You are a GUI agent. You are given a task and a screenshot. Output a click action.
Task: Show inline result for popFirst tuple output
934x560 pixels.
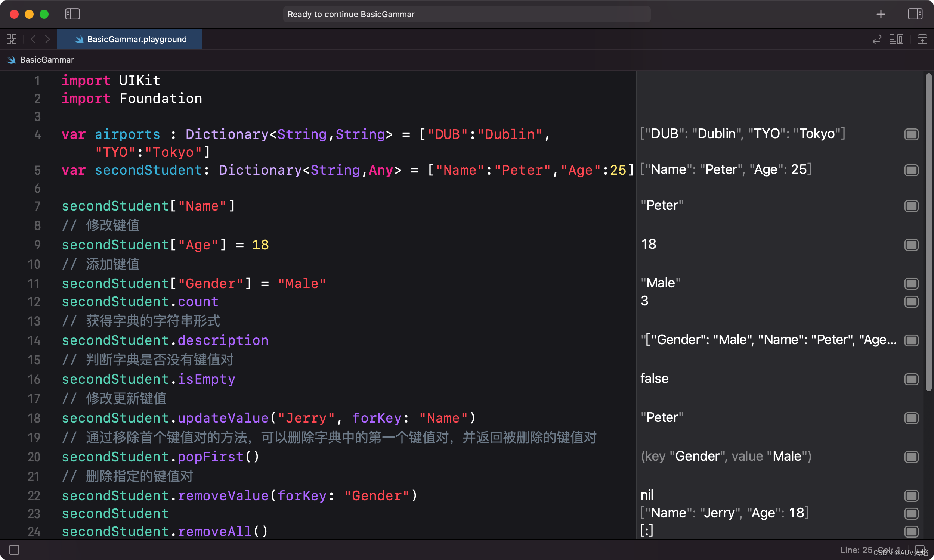(911, 457)
